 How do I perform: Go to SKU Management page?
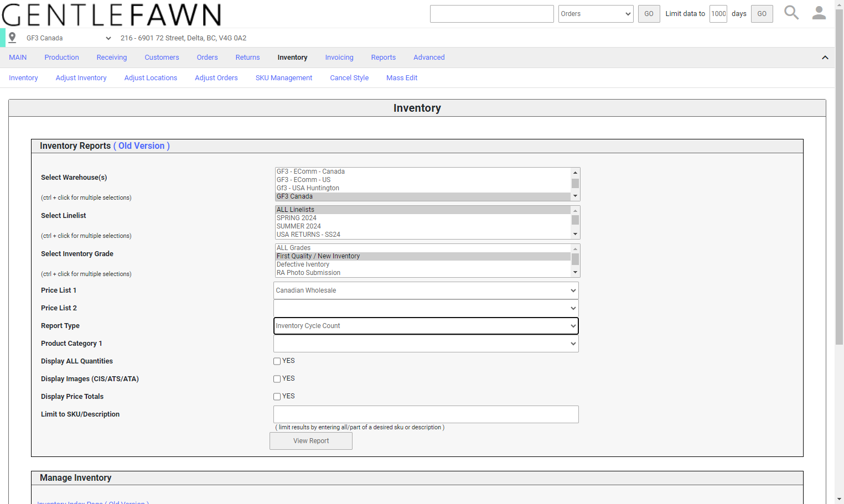tap(284, 78)
